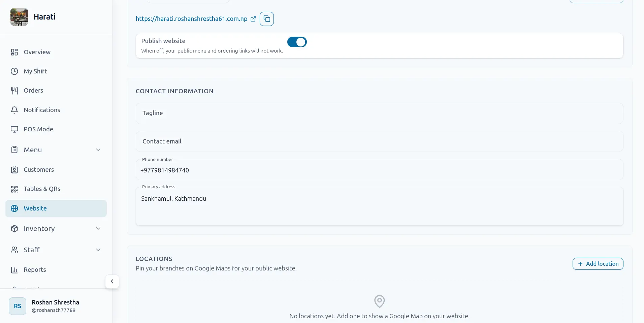The image size is (644, 323).
Task: Open the Overview page
Action: coord(56,52)
